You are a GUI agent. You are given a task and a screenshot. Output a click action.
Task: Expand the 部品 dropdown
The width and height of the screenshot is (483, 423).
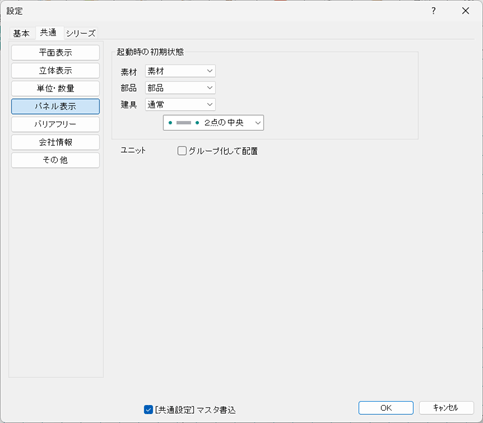180,88
